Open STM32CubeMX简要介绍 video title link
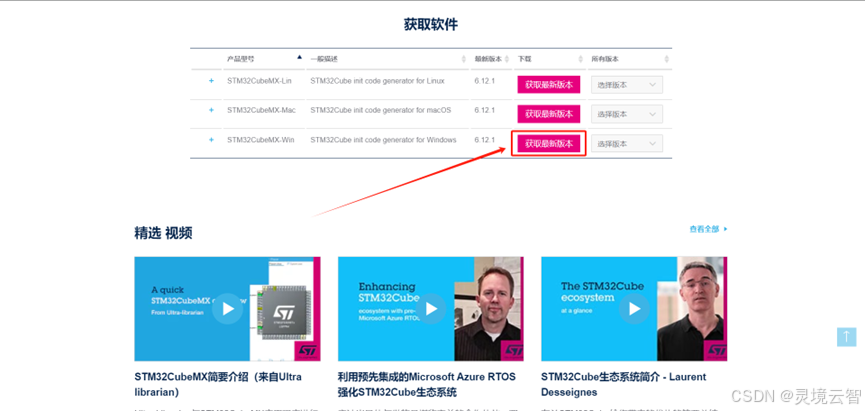The image size is (865, 411). pyautogui.click(x=218, y=385)
